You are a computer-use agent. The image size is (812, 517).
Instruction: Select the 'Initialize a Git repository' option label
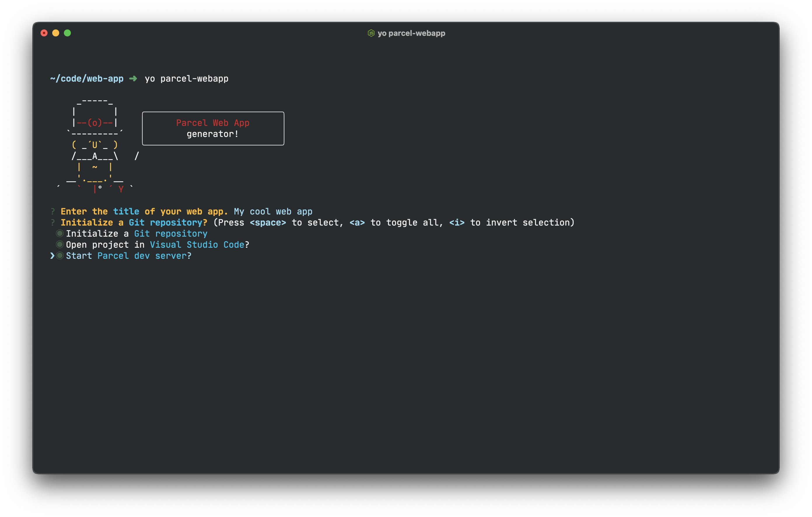click(136, 233)
